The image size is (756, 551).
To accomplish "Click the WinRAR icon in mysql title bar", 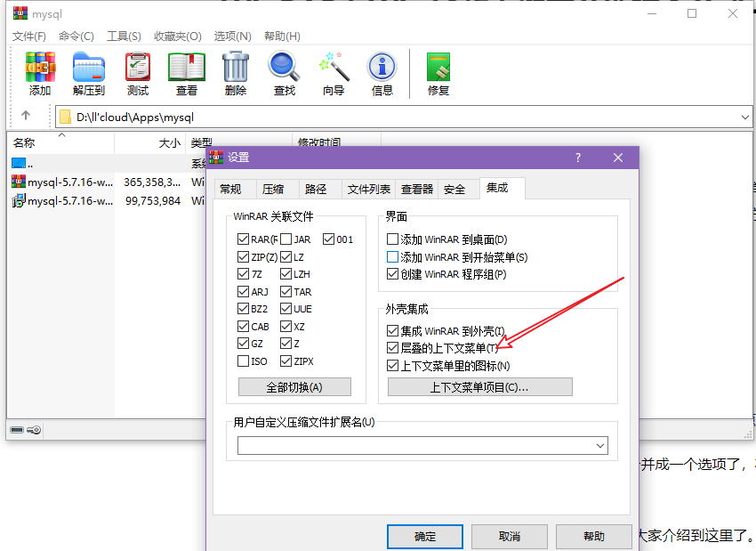I will 20,13.
